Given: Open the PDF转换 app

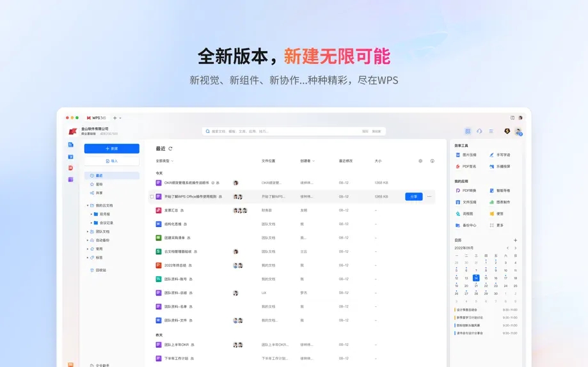Looking at the screenshot, I should coord(466,191).
